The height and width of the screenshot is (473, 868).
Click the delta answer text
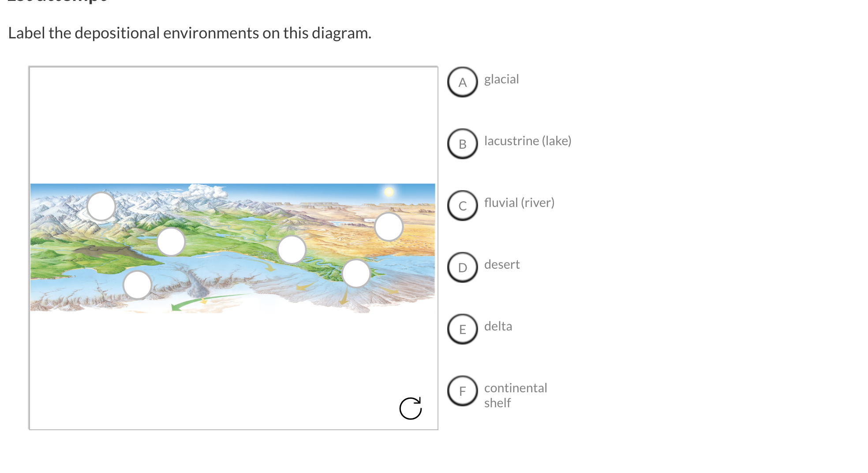point(498,327)
